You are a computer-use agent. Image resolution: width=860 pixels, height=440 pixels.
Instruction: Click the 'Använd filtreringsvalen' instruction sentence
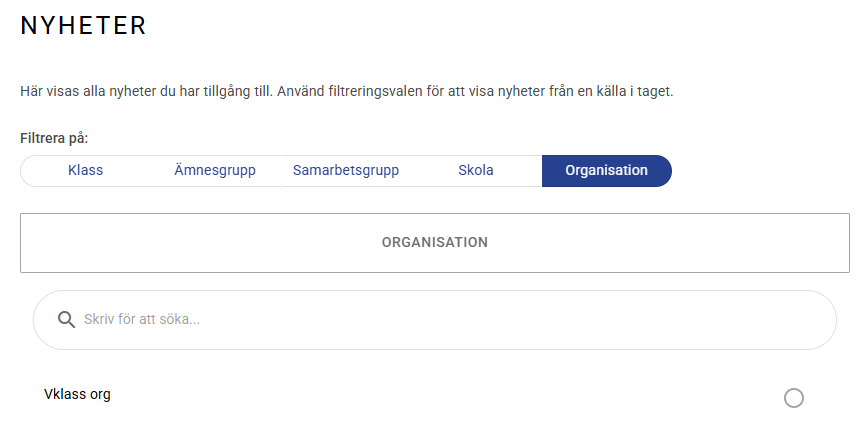point(475,91)
